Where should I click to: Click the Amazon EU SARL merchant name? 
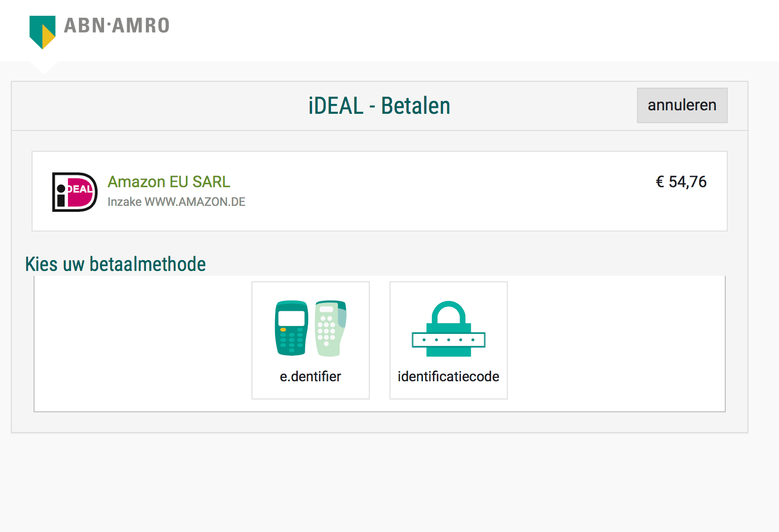[x=169, y=182]
